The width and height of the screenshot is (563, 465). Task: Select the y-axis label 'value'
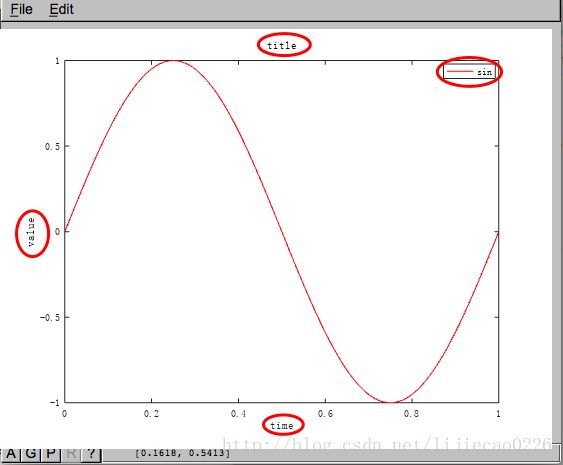[32, 232]
